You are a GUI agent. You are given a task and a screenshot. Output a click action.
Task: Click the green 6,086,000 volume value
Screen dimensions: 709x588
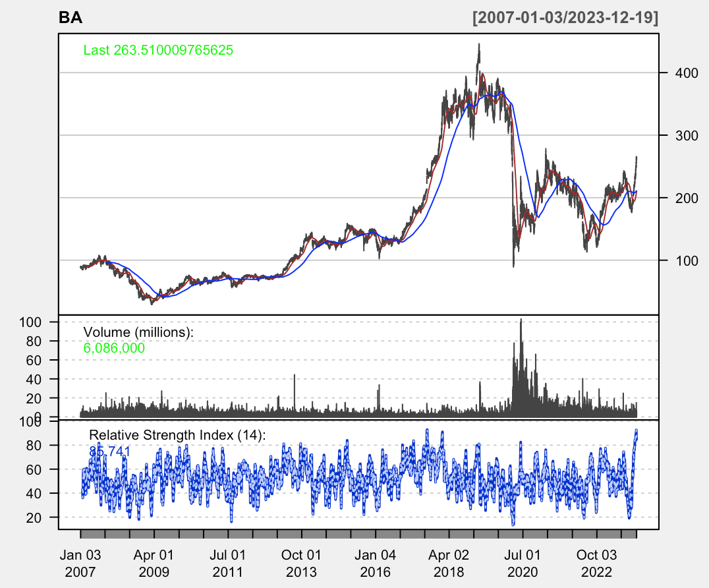[x=114, y=348]
